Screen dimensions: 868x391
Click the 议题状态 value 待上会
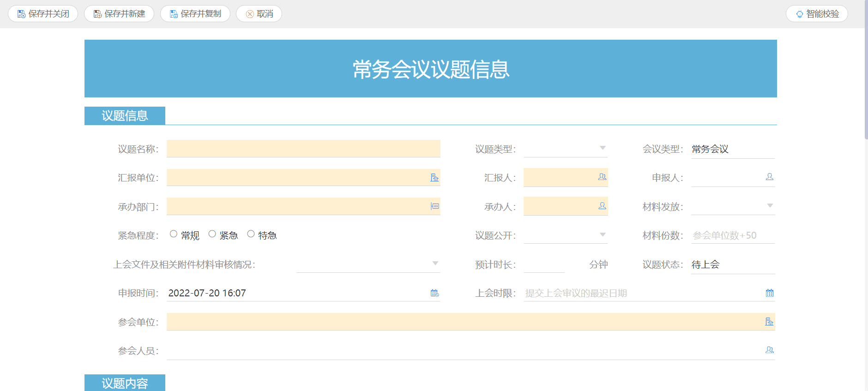click(x=705, y=265)
